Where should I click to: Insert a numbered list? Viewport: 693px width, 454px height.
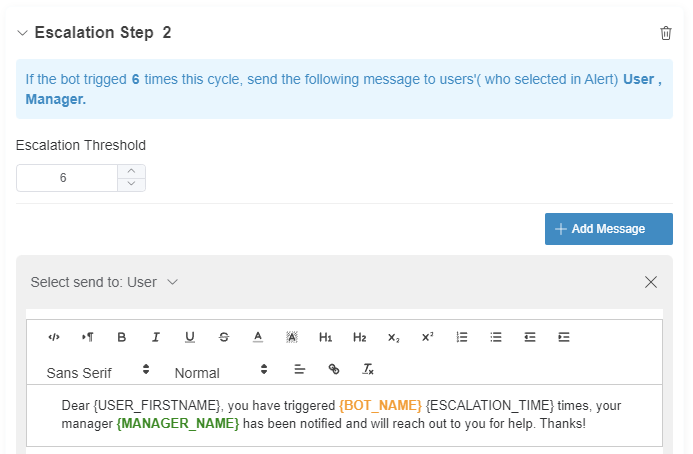click(462, 337)
